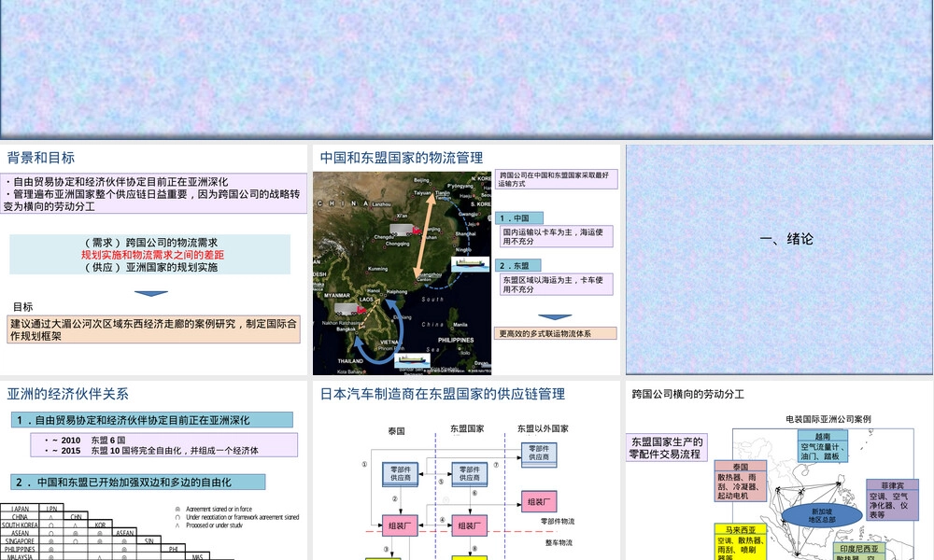
Task: Open the blank textured banner slide thumbnail
Action: coord(466,70)
